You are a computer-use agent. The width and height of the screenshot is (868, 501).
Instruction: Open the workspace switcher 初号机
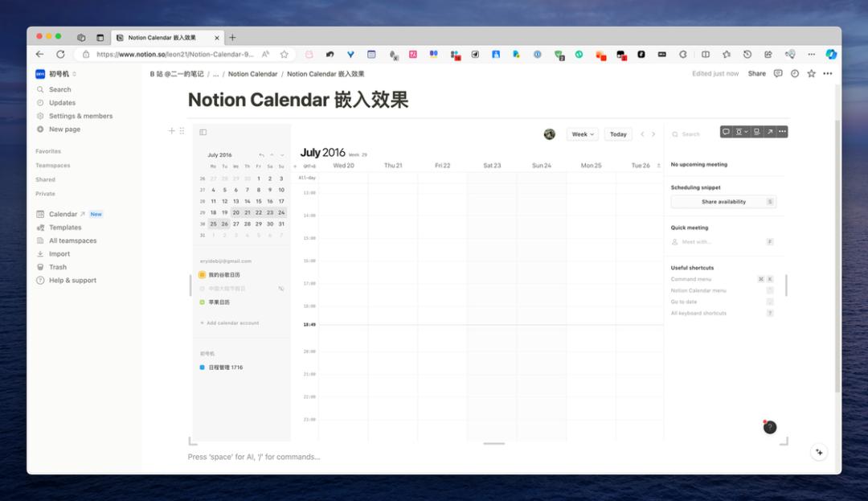[56, 74]
